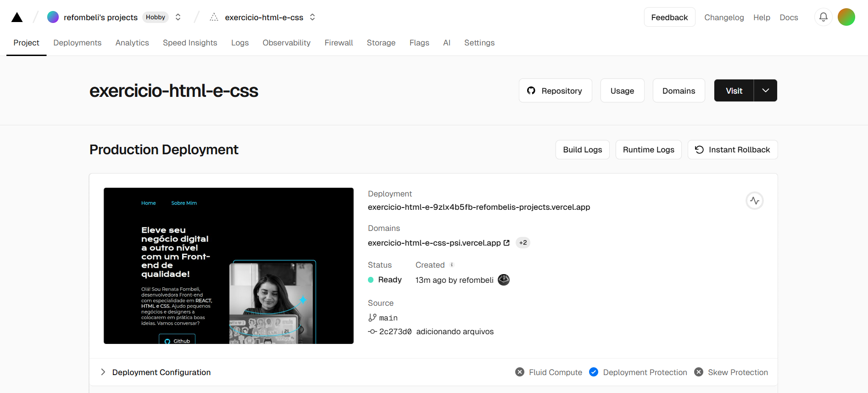Open the Changelog link
Image resolution: width=868 pixels, height=393 pixels.
(724, 17)
